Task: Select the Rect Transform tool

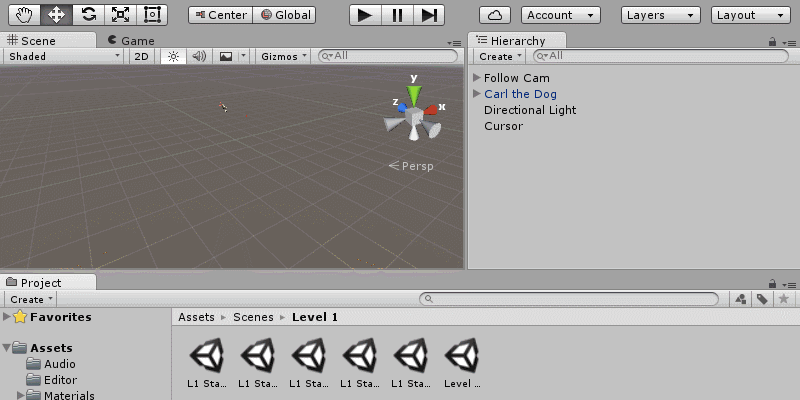Action: 152,15
